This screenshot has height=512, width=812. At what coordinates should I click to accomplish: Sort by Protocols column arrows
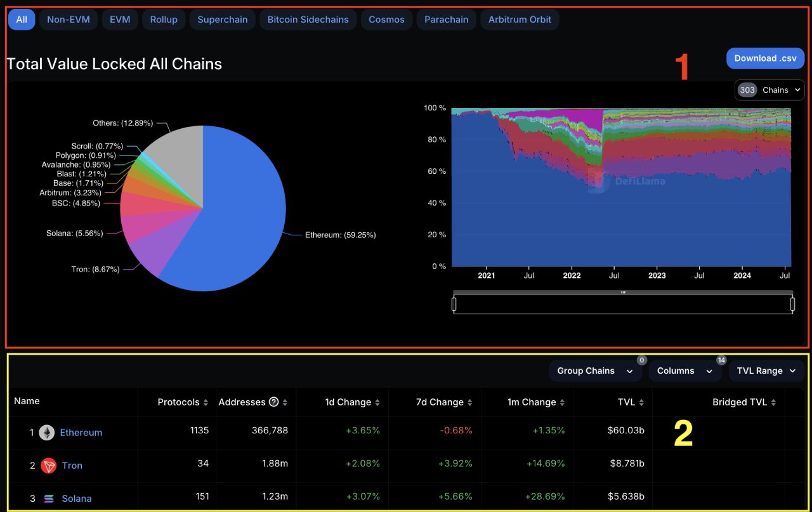206,402
